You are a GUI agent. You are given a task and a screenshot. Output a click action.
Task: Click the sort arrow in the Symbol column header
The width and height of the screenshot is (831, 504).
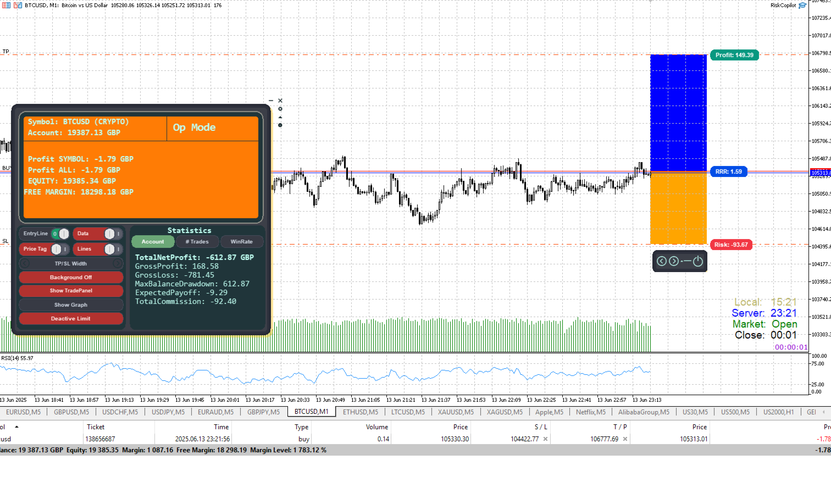pos(16,427)
